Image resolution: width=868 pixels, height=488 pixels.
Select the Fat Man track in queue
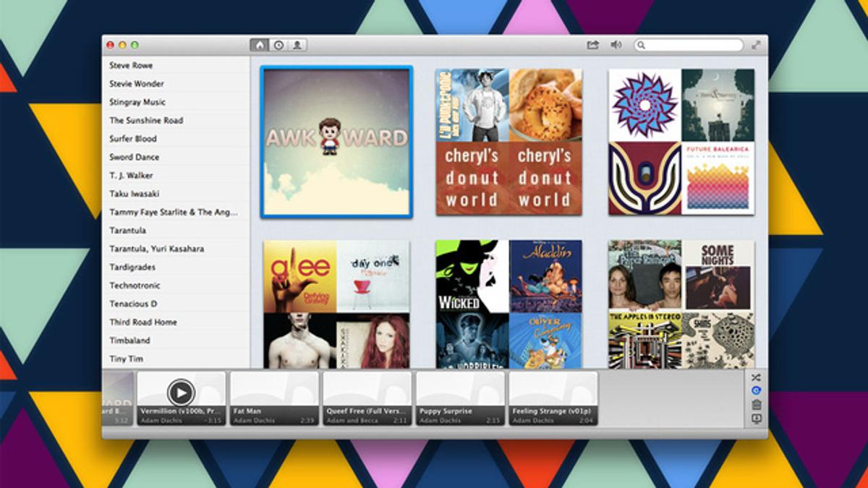click(274, 398)
